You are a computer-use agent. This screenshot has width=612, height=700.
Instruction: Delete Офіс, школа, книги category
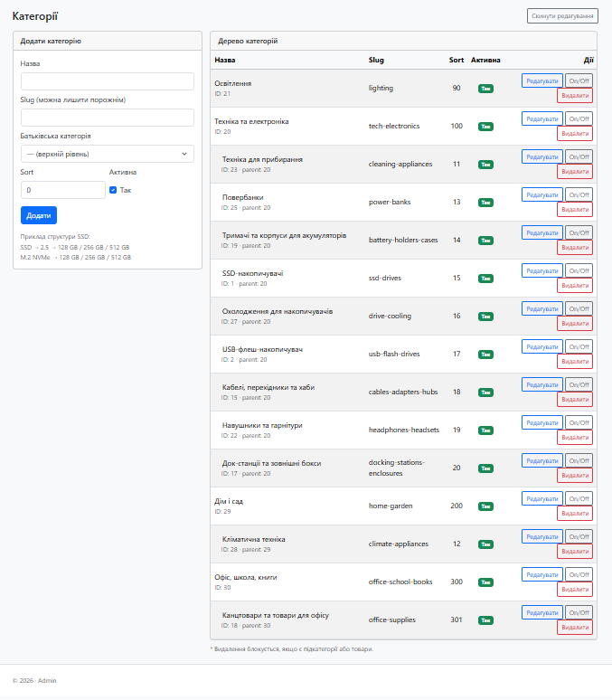click(x=575, y=589)
